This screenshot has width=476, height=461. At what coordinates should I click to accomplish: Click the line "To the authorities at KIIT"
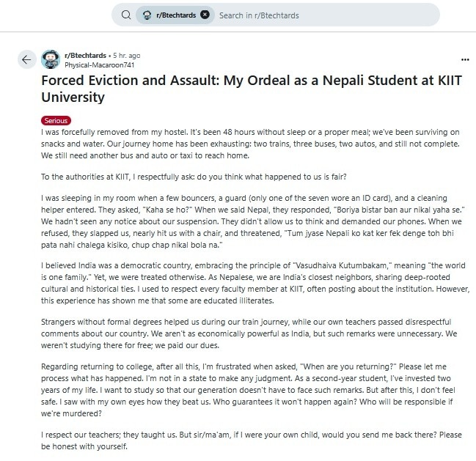pyautogui.click(x=208, y=177)
